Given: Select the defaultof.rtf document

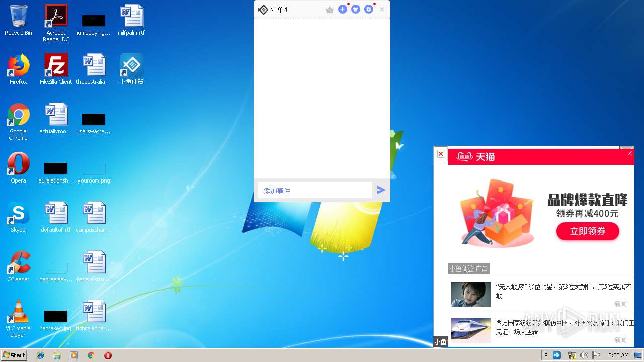Looking at the screenshot, I should 56,217.
